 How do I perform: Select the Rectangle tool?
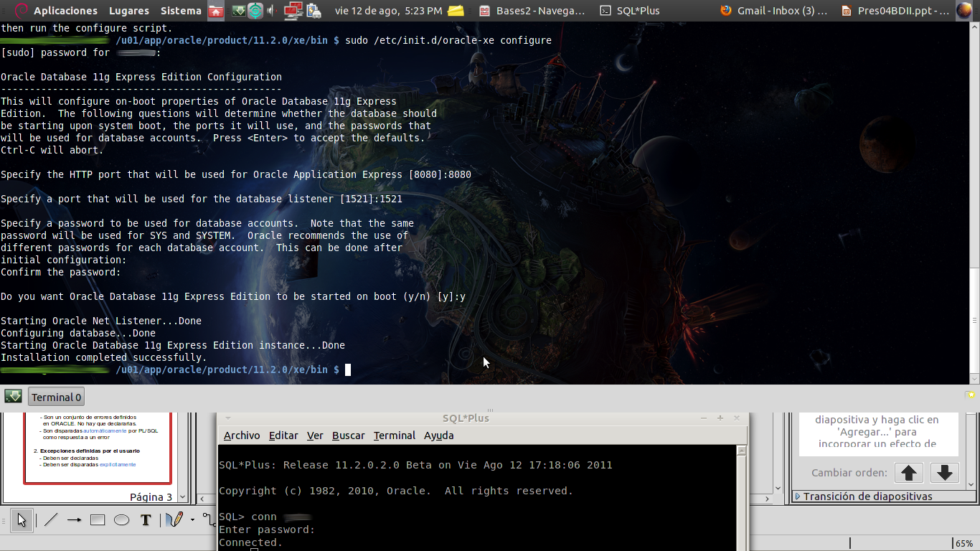(97, 519)
